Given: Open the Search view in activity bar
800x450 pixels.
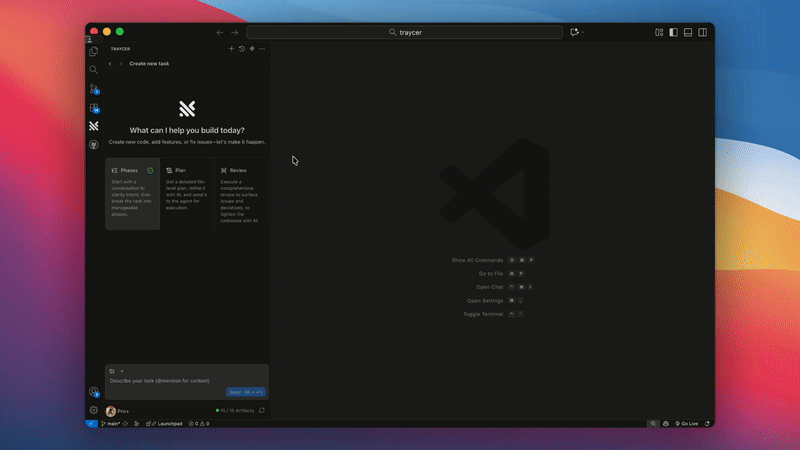Looking at the screenshot, I should [x=93, y=70].
